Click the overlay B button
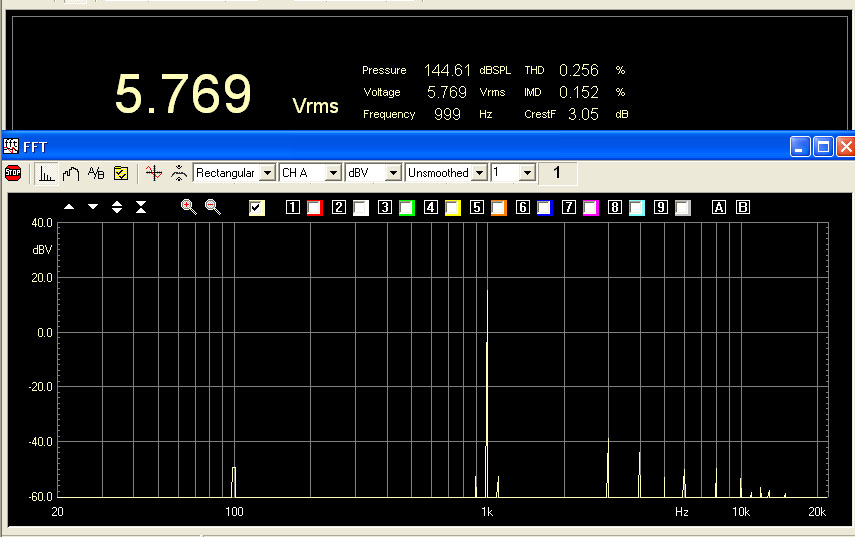 742,208
